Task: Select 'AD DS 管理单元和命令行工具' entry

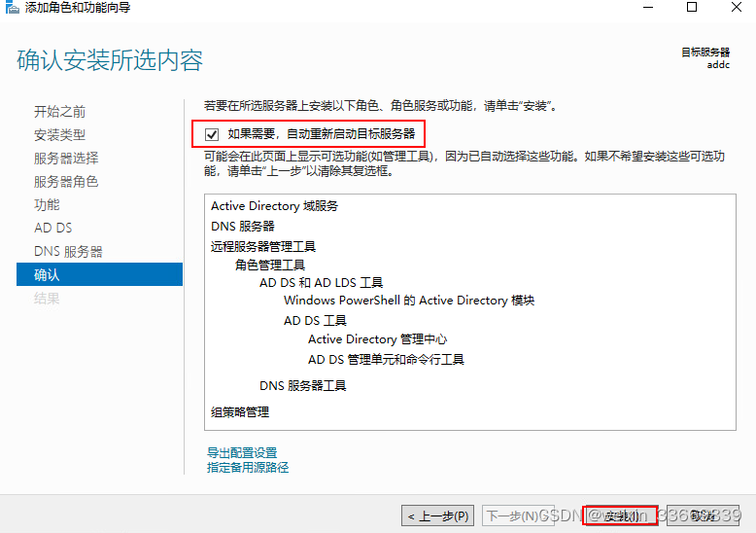Action: (x=386, y=360)
